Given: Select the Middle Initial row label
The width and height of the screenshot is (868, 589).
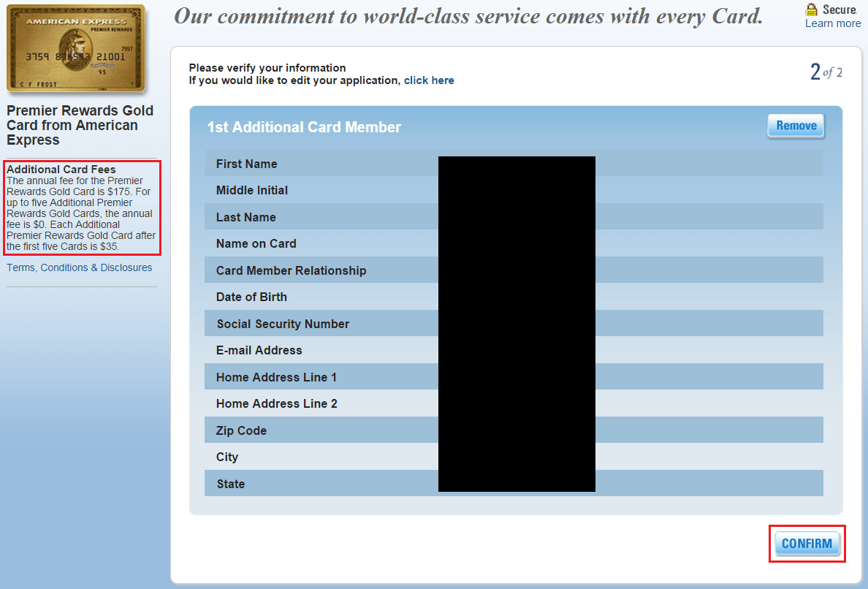Looking at the screenshot, I should pos(252,191).
